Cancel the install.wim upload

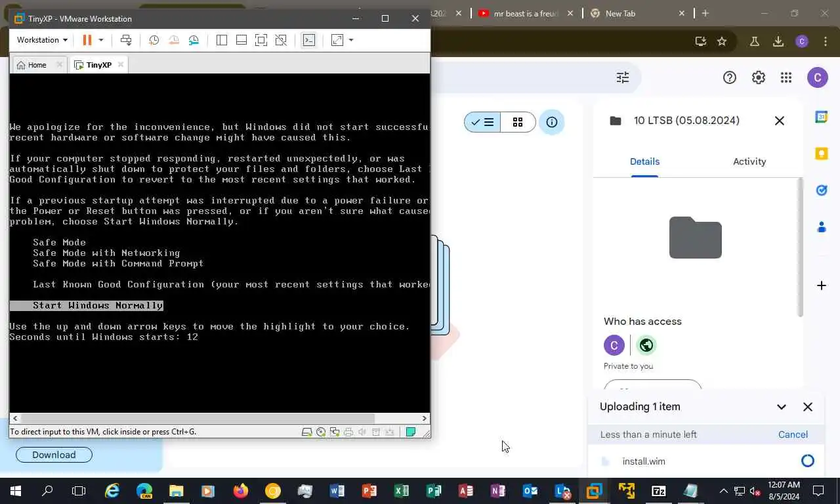(x=793, y=434)
